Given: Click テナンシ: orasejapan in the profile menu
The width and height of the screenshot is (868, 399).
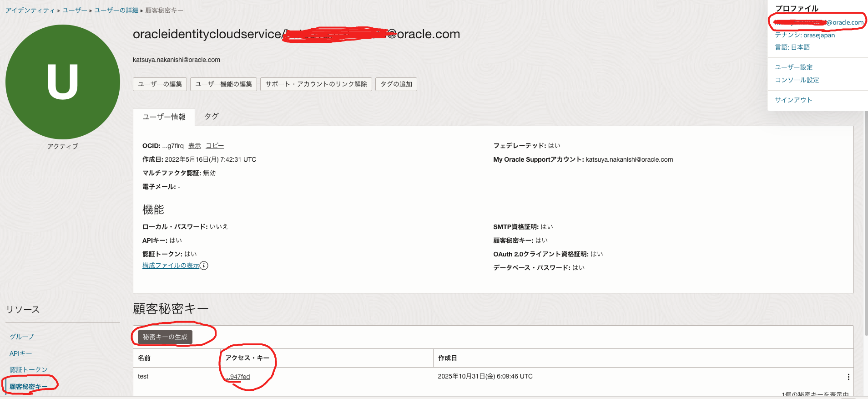Looking at the screenshot, I should 805,35.
